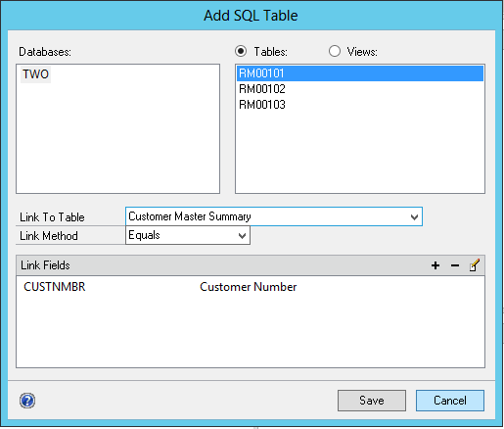Click the Equals link method box

click(188, 235)
